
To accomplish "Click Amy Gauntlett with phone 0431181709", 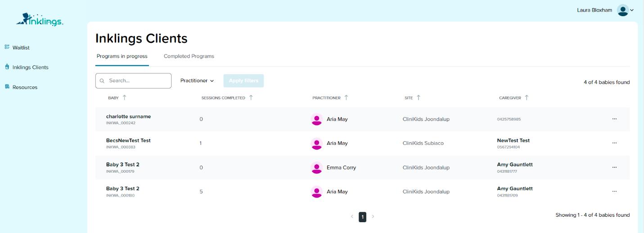I will (515, 188).
